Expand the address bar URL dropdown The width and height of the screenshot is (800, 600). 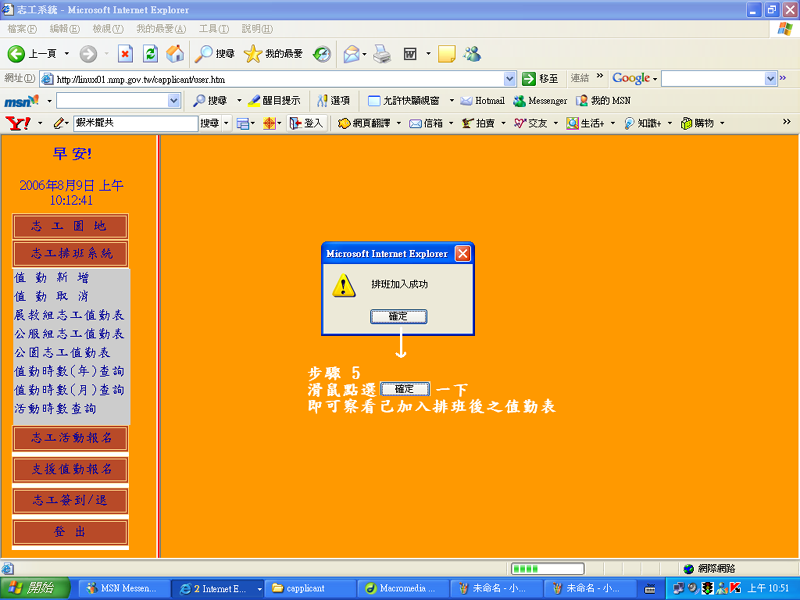pyautogui.click(x=510, y=78)
